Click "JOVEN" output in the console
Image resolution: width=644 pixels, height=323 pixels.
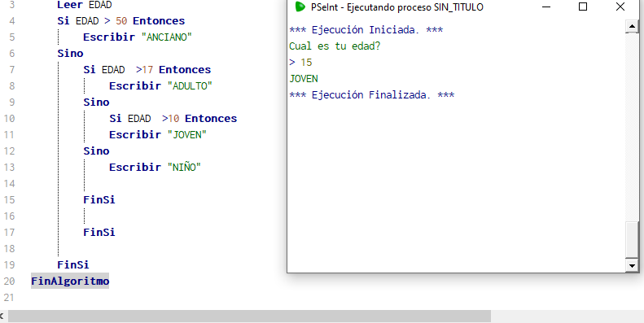[x=304, y=78]
